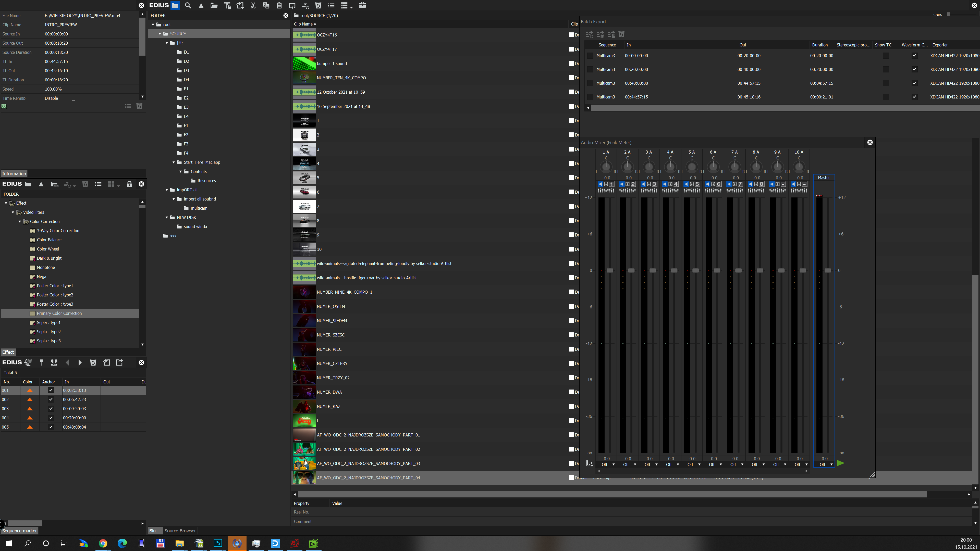980x551 pixels.
Task: Click the add marker pin icon in marker panel
Action: [x=41, y=362]
